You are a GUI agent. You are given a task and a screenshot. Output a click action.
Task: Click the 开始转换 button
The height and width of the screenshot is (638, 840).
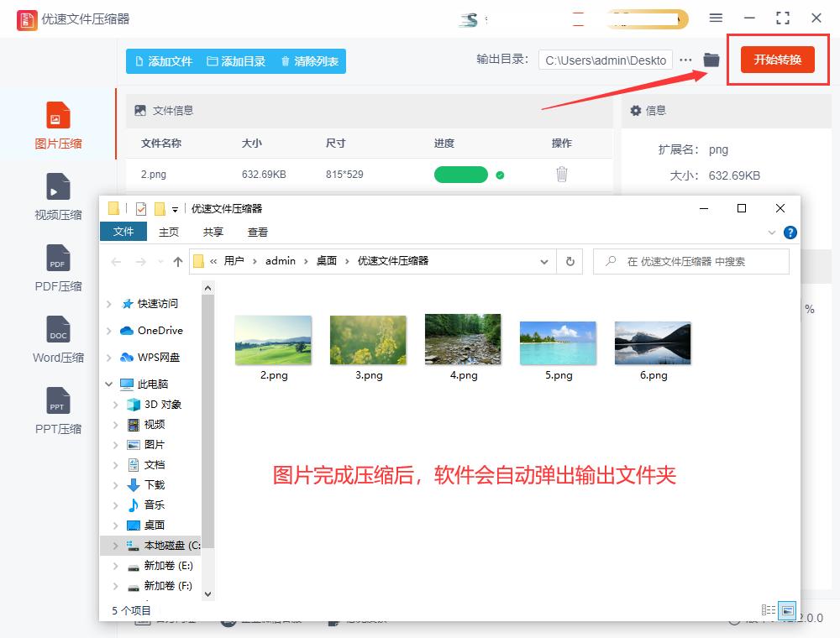(777, 61)
